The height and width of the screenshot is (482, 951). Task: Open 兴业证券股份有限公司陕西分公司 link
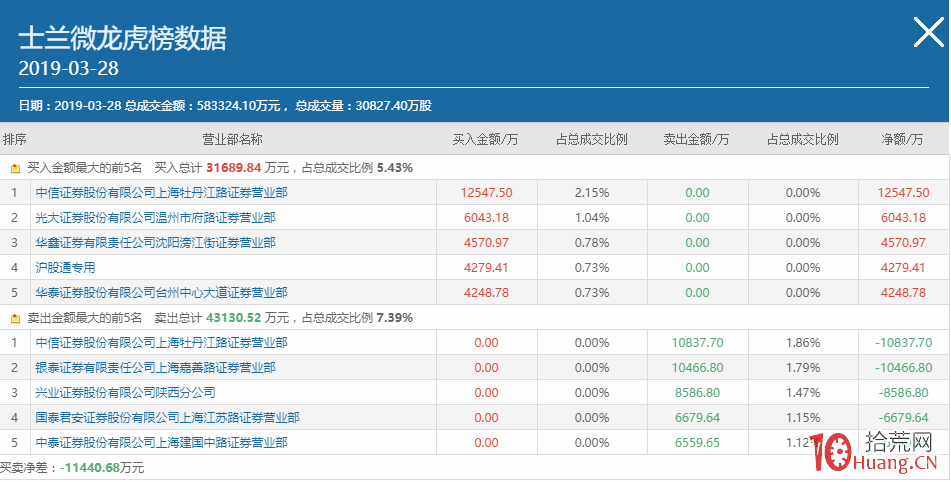pyautogui.click(x=126, y=393)
